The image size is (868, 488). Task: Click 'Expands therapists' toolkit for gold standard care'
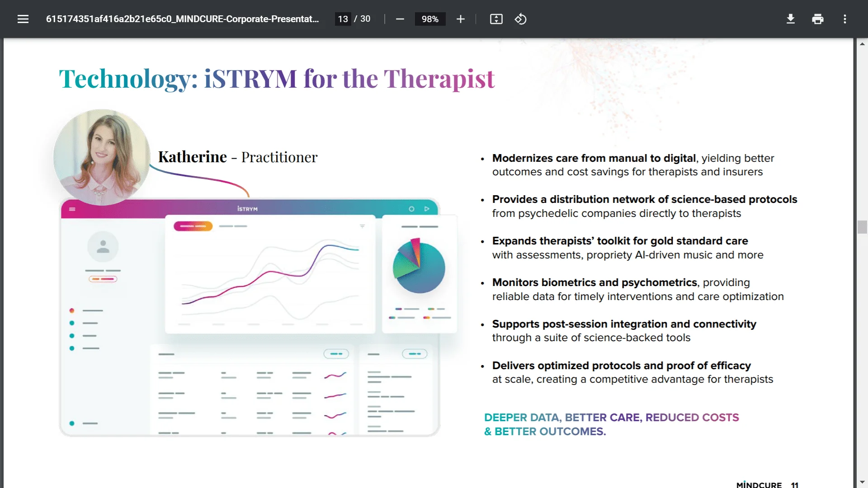[x=620, y=241]
